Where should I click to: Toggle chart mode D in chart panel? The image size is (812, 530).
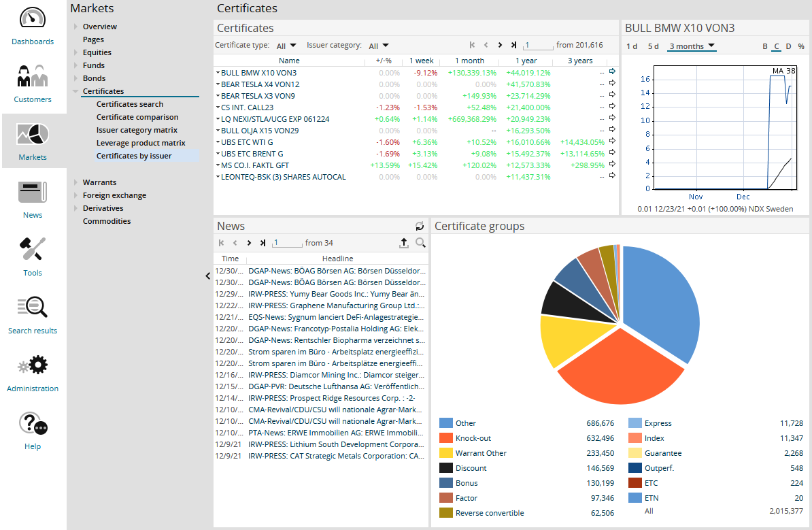pyautogui.click(x=789, y=46)
